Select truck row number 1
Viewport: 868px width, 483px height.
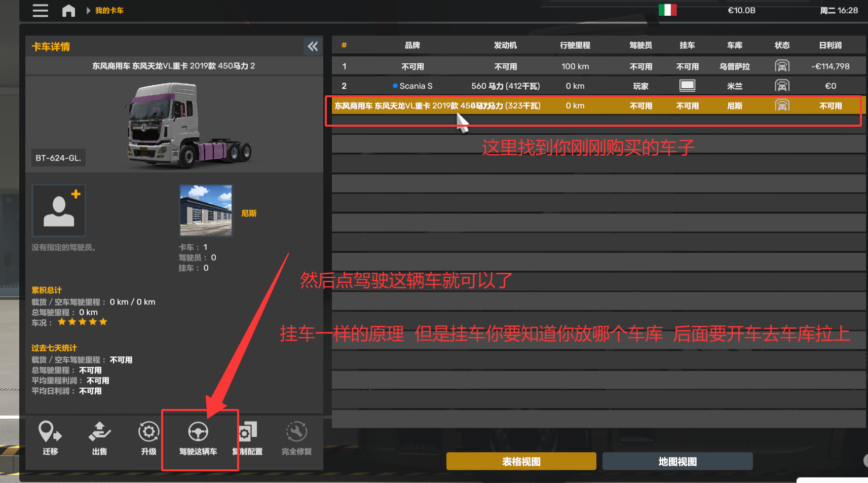(598, 66)
